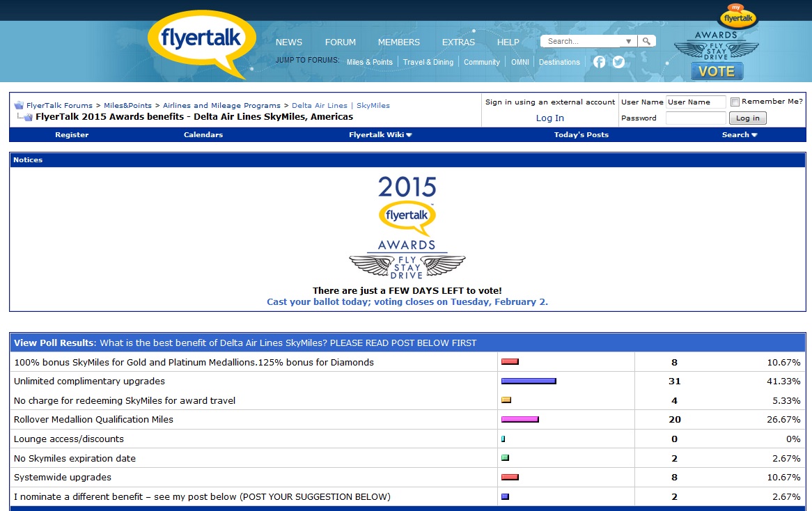Jump to Miles & Points forum

[369, 62]
